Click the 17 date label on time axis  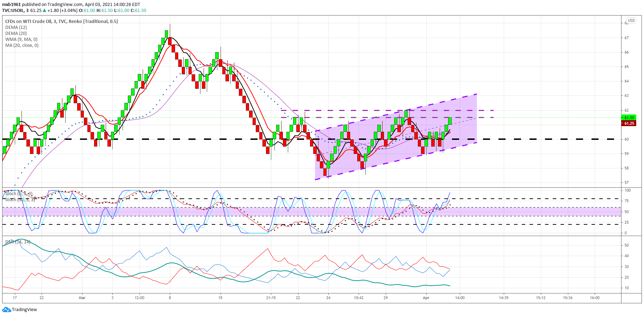pyautogui.click(x=15, y=298)
